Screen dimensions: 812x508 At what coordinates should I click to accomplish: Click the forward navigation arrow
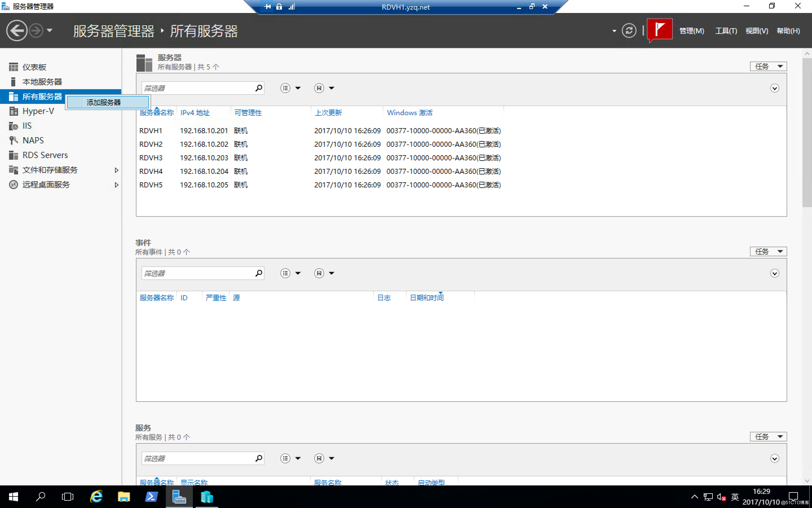pos(36,30)
